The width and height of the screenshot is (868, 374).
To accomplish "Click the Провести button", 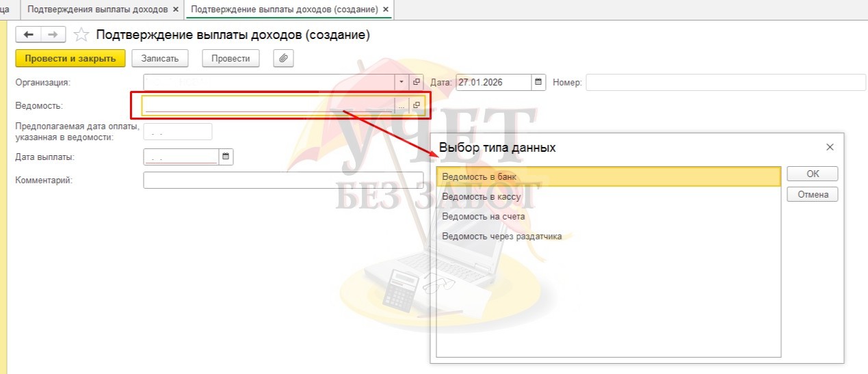I will (231, 59).
